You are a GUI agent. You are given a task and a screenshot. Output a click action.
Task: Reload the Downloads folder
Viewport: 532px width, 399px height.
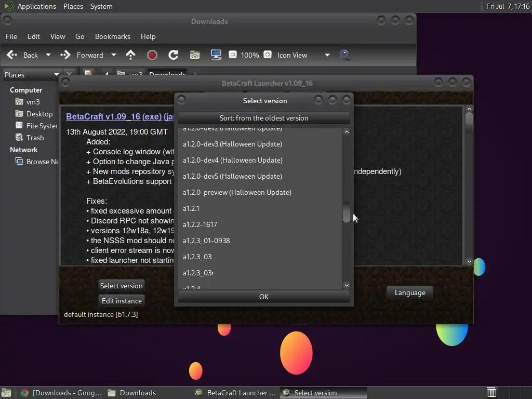coord(174,55)
